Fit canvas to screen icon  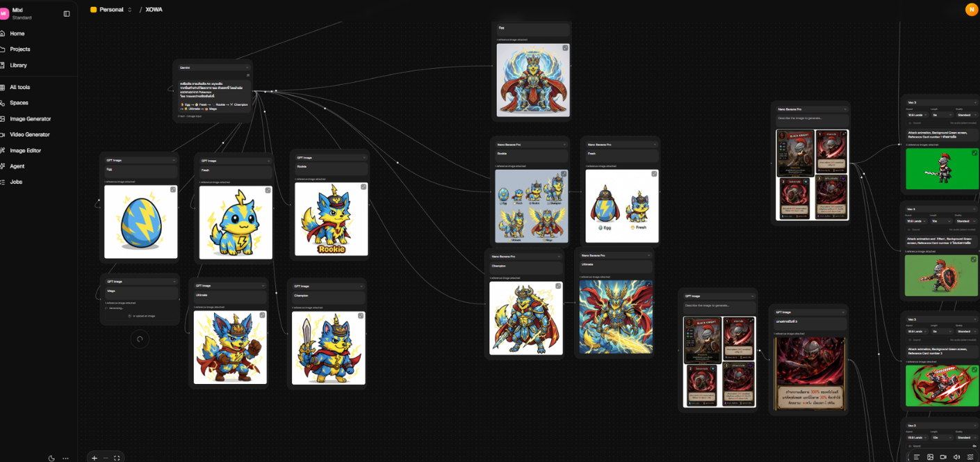(117, 458)
